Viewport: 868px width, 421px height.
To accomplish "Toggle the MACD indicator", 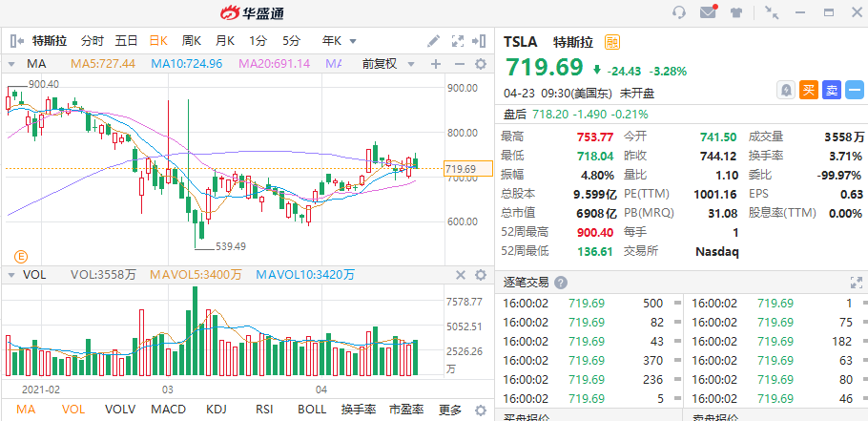I will 168,410.
